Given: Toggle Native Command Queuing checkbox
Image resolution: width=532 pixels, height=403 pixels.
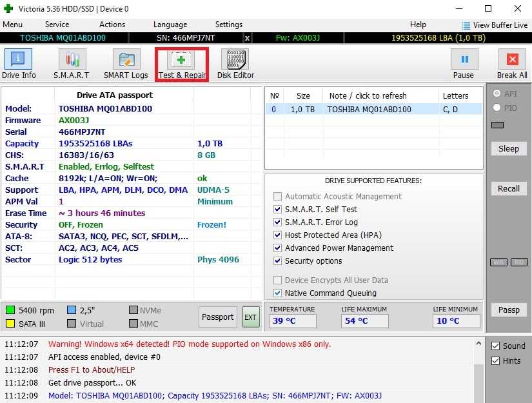Looking at the screenshot, I should pos(277,293).
